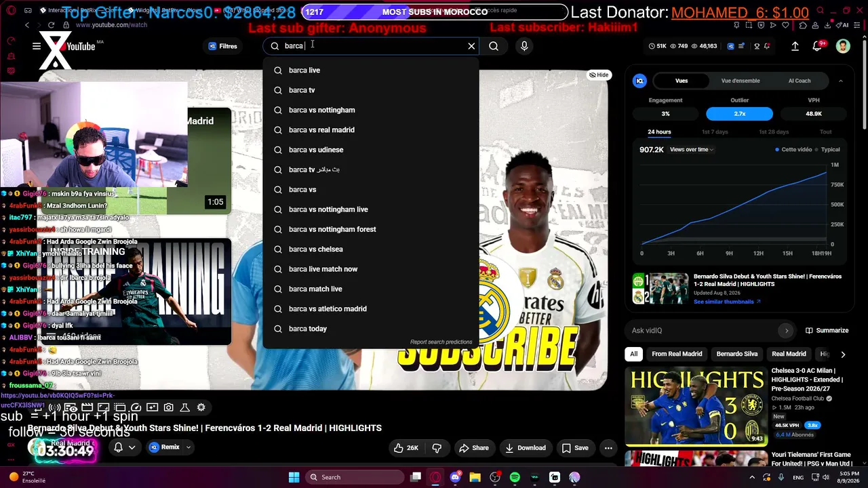868x488 pixels.
Task: Share the video
Action: [473, 448]
